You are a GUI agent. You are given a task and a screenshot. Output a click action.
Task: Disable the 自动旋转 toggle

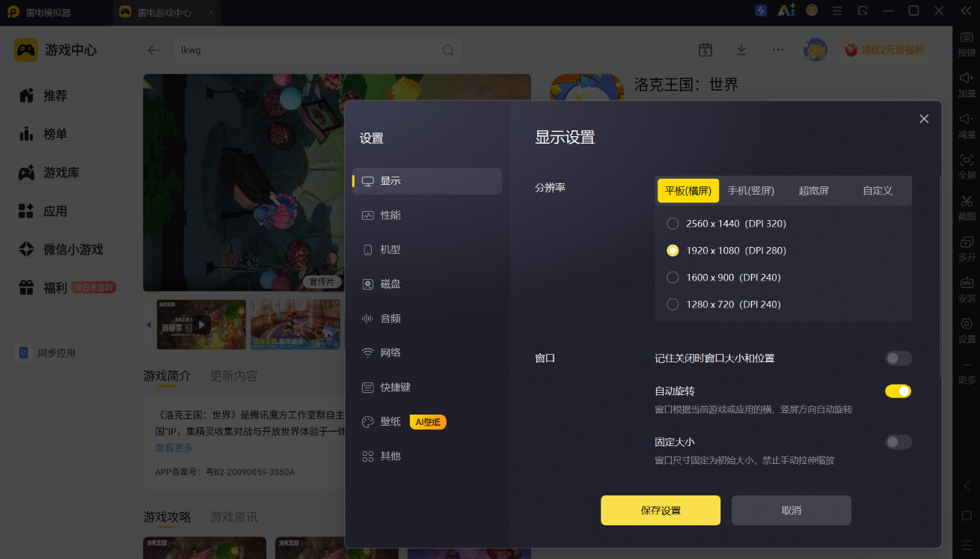[x=898, y=391]
